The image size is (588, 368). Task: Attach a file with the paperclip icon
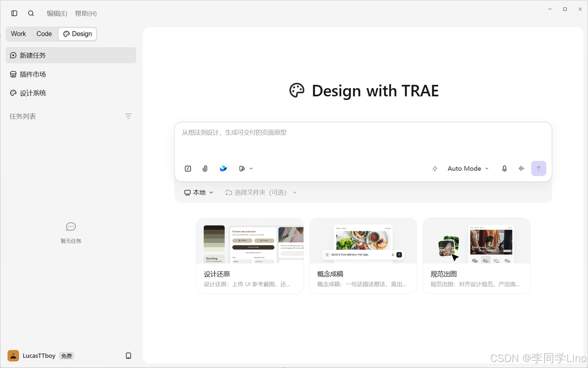coord(205,168)
